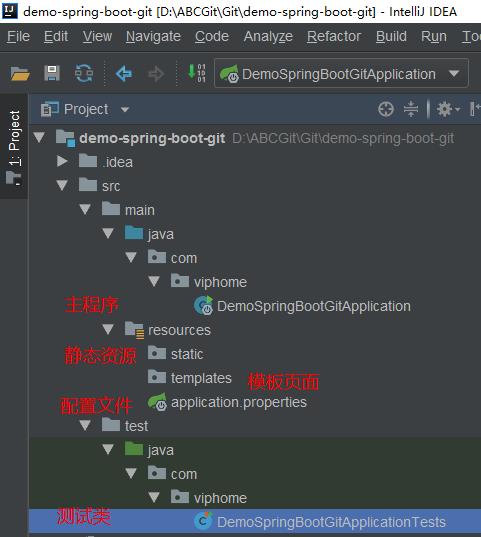Image resolution: width=481 pixels, height=537 pixels.
Task: Open the Refactor menu
Action: tap(334, 36)
